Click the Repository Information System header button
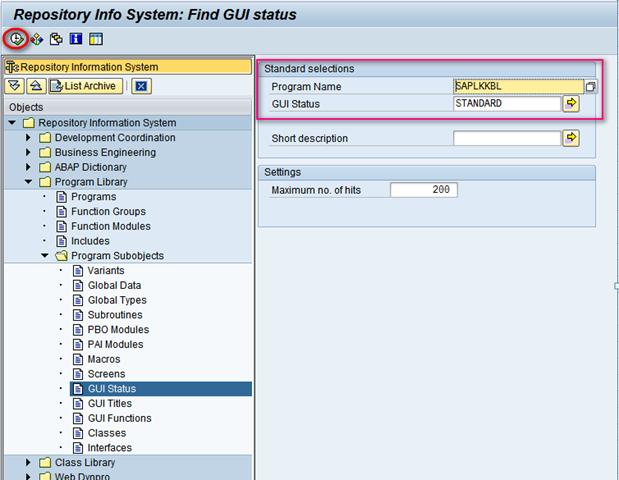 coord(126,66)
